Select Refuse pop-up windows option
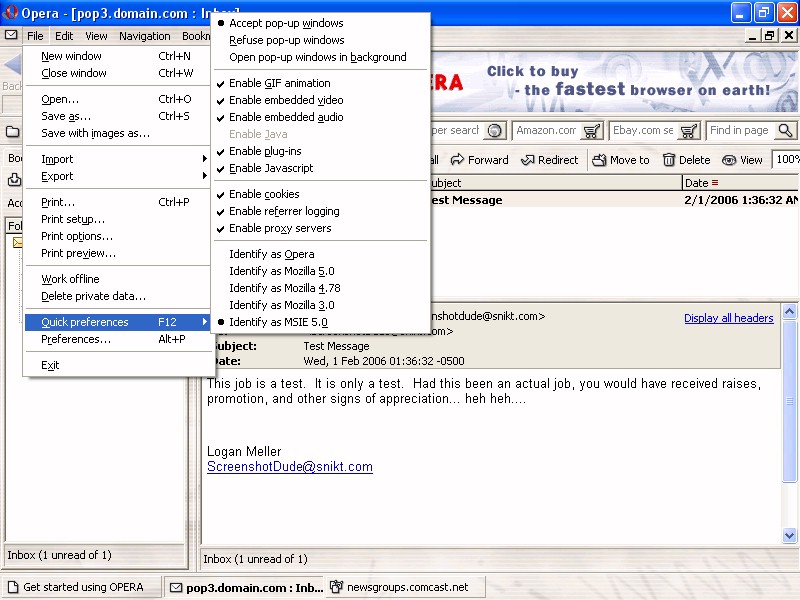Image resolution: width=800 pixels, height=600 pixels. [x=286, y=40]
